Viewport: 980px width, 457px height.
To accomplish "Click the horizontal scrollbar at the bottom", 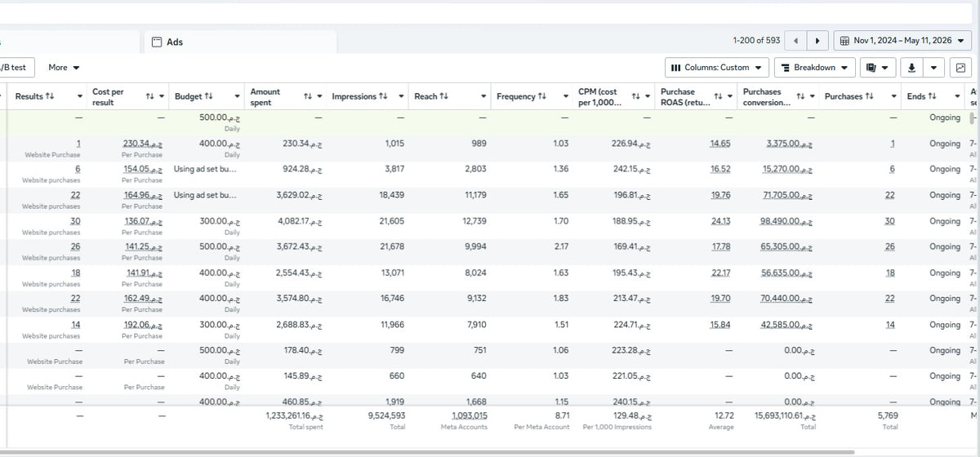I will tap(427, 451).
